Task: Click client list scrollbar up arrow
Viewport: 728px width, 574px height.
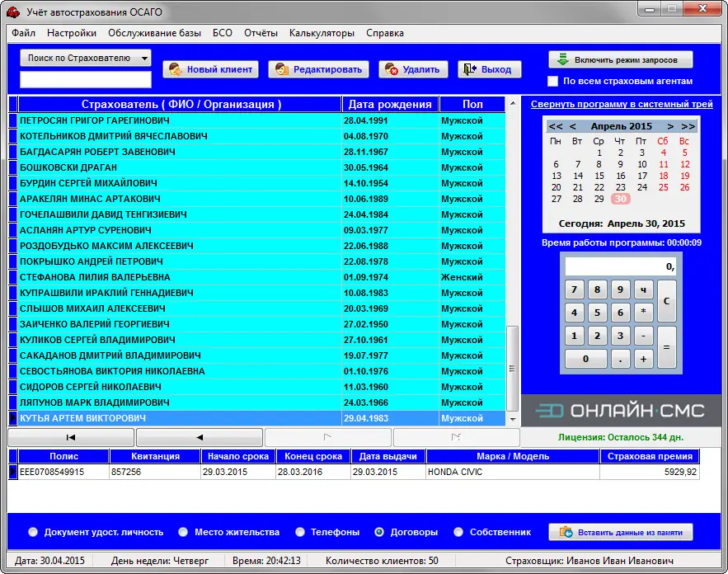Action: coord(513,103)
